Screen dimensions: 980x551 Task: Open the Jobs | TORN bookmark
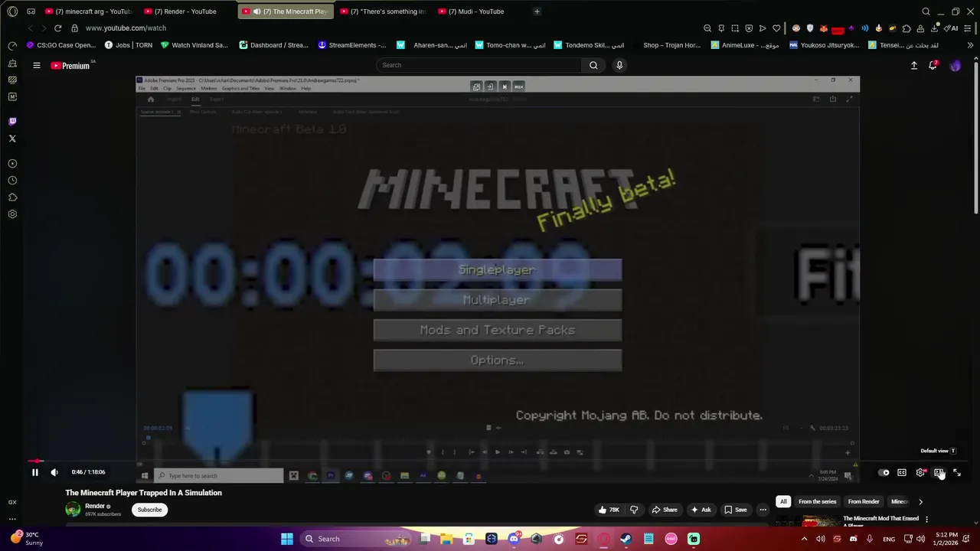[x=128, y=45]
